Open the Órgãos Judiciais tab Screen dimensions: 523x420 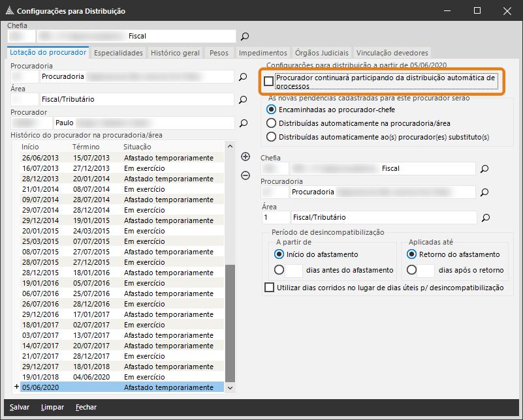click(x=322, y=53)
